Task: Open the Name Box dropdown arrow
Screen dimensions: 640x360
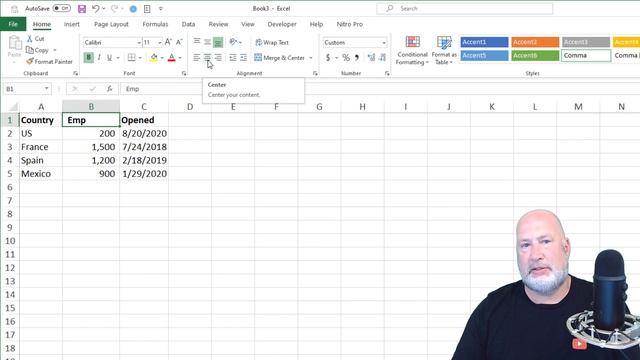Action: [x=47, y=89]
